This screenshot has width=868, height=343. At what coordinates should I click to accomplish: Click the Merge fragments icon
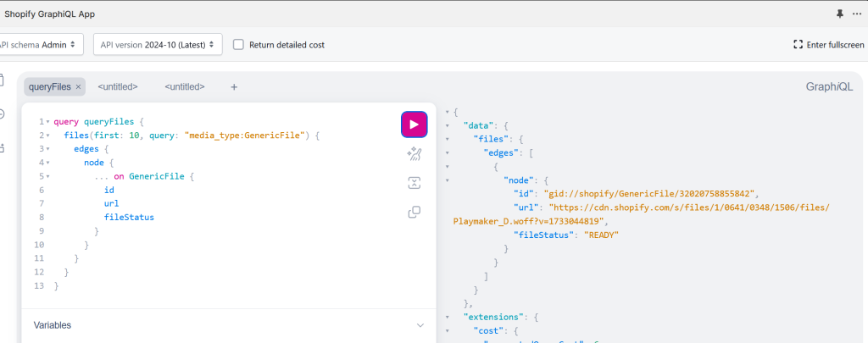(414, 182)
